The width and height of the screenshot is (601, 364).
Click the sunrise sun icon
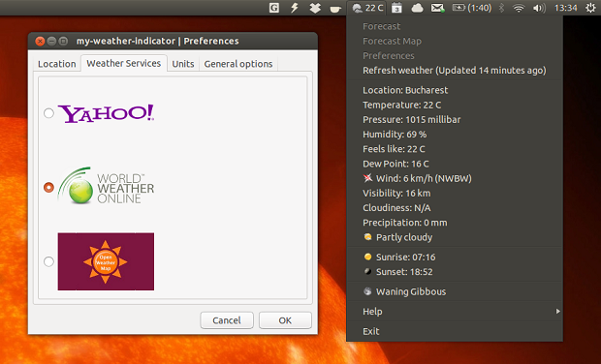point(367,257)
